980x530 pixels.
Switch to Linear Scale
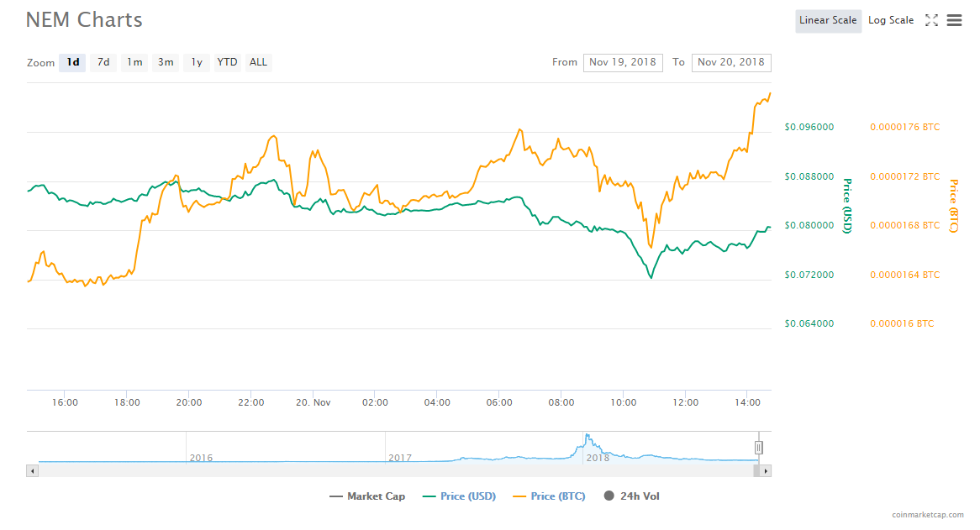828,21
